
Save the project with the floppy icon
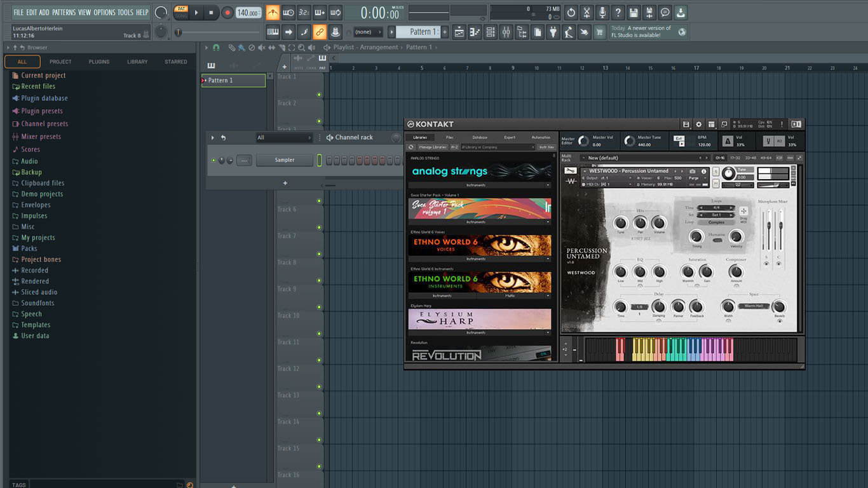pyautogui.click(x=634, y=12)
